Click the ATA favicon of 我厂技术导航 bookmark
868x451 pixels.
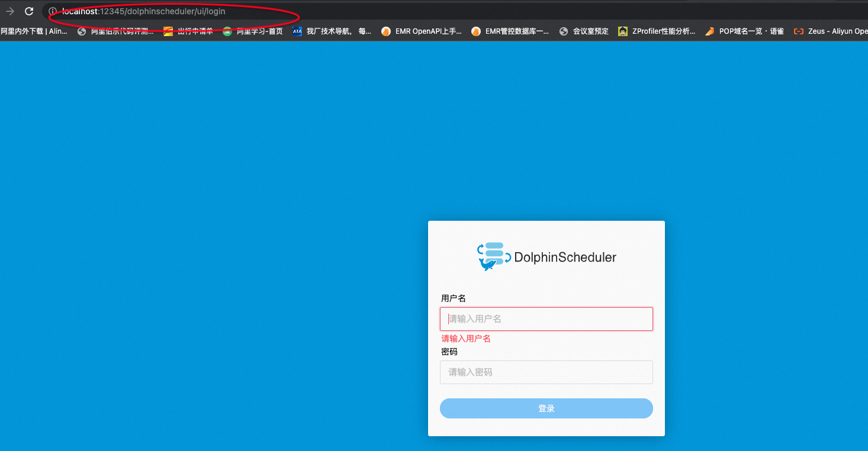[x=297, y=31]
